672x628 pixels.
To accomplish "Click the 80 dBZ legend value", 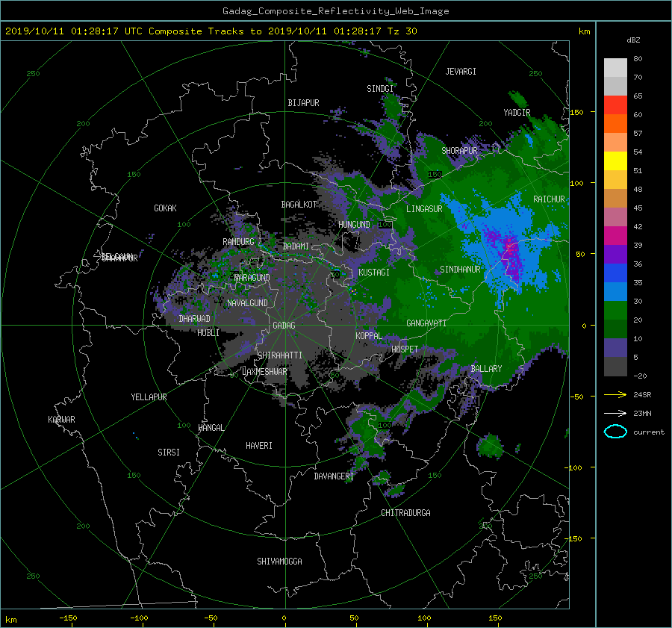I will pos(638,59).
